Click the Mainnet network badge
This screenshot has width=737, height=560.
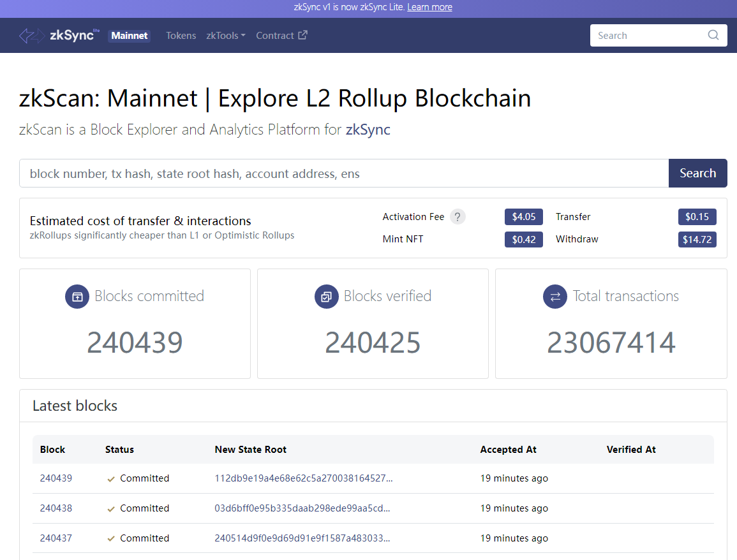pyautogui.click(x=130, y=36)
